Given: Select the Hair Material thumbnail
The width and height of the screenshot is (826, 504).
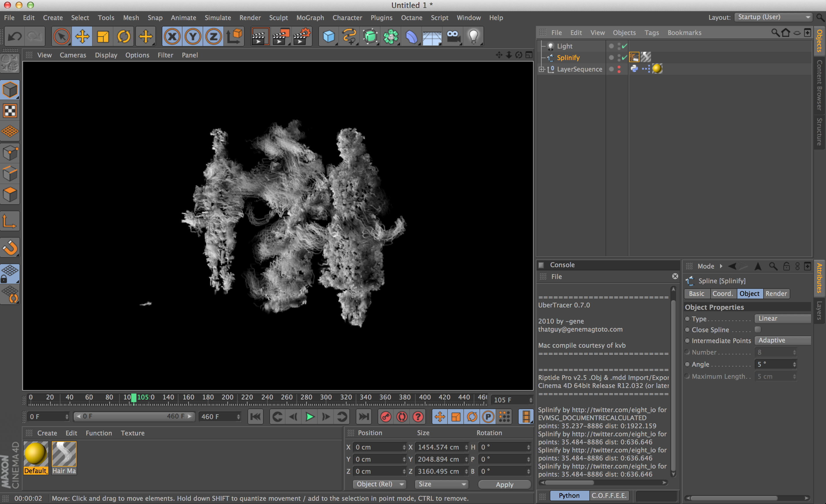Looking at the screenshot, I should 64,457.
